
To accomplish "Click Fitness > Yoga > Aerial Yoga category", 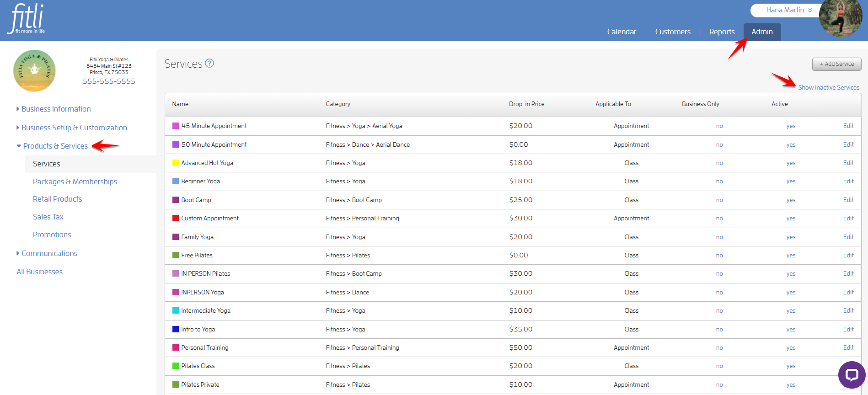I will (364, 126).
